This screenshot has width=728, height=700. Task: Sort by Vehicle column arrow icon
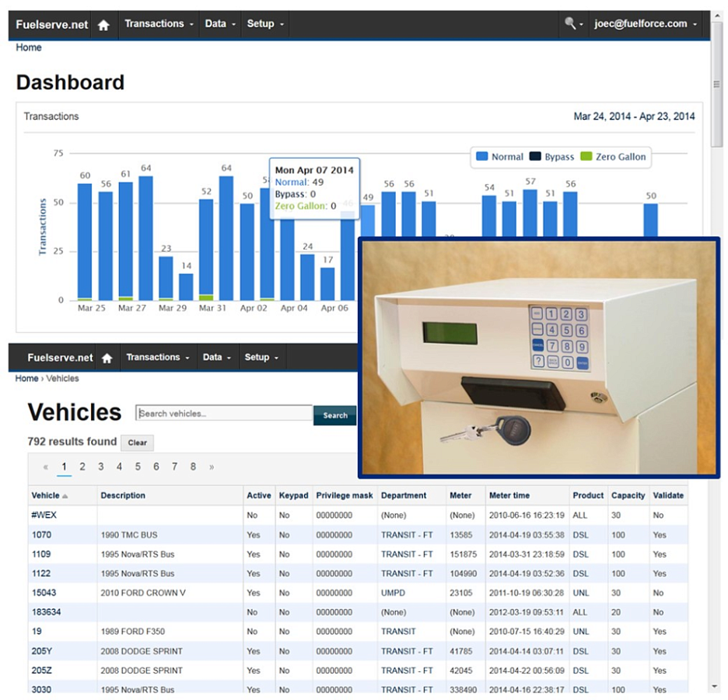point(65,496)
